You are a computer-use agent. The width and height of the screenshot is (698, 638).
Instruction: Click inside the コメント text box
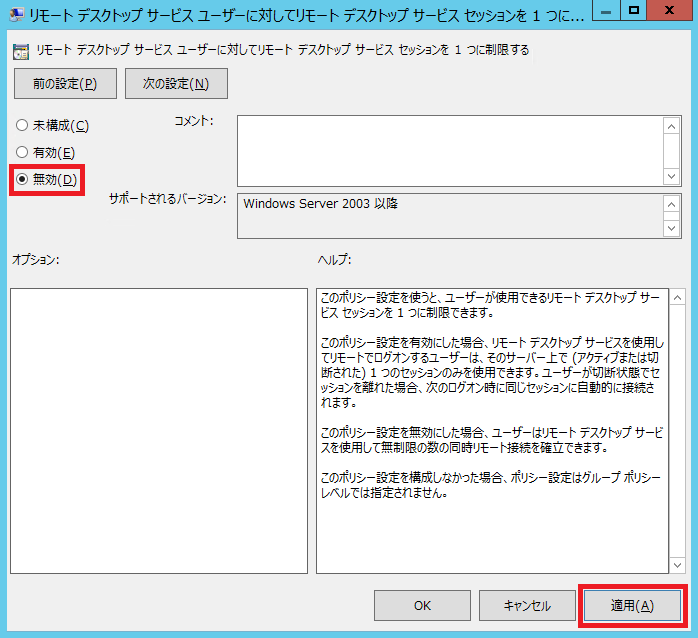450,151
